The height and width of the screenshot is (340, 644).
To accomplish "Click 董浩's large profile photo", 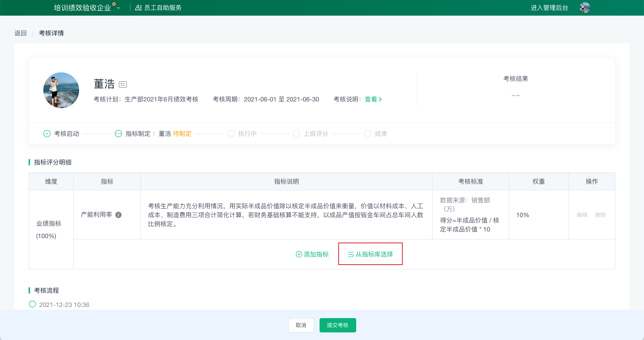I will [x=61, y=90].
